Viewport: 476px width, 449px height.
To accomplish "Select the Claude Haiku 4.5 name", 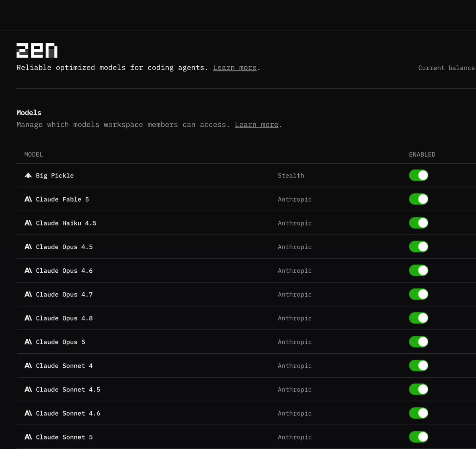I will tap(66, 223).
